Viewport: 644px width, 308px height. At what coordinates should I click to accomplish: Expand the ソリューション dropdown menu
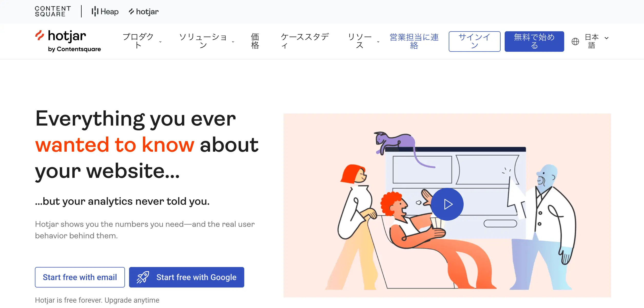point(207,41)
